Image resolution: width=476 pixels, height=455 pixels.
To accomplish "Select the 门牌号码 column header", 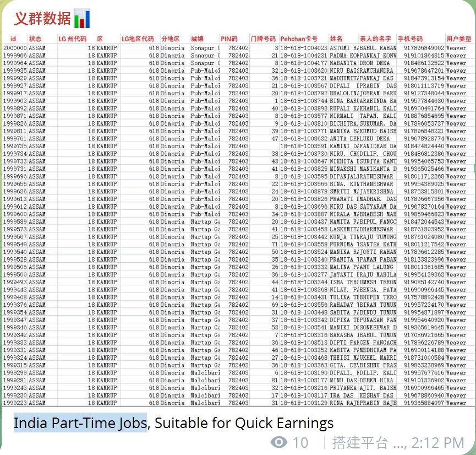I will tap(263, 39).
